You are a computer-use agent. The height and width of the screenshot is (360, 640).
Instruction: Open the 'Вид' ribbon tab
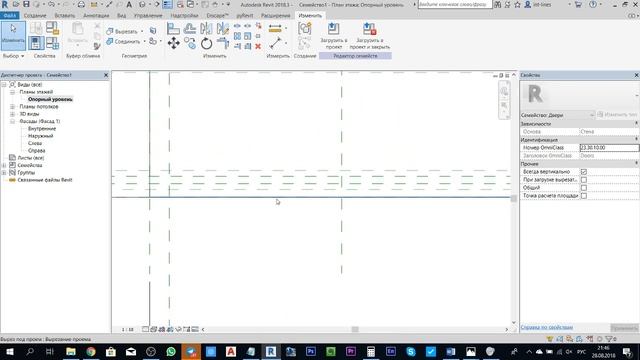click(122, 16)
